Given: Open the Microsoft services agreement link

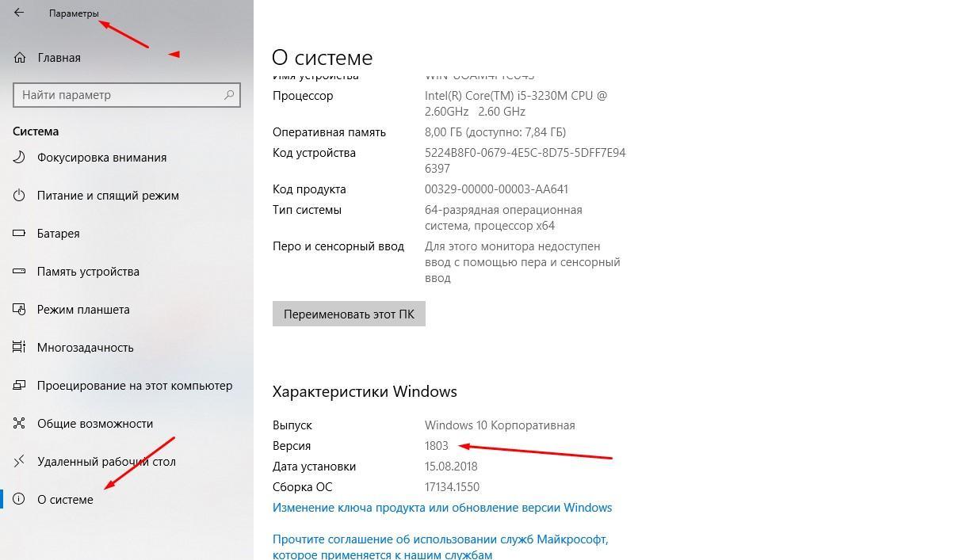Looking at the screenshot, I should (x=441, y=547).
